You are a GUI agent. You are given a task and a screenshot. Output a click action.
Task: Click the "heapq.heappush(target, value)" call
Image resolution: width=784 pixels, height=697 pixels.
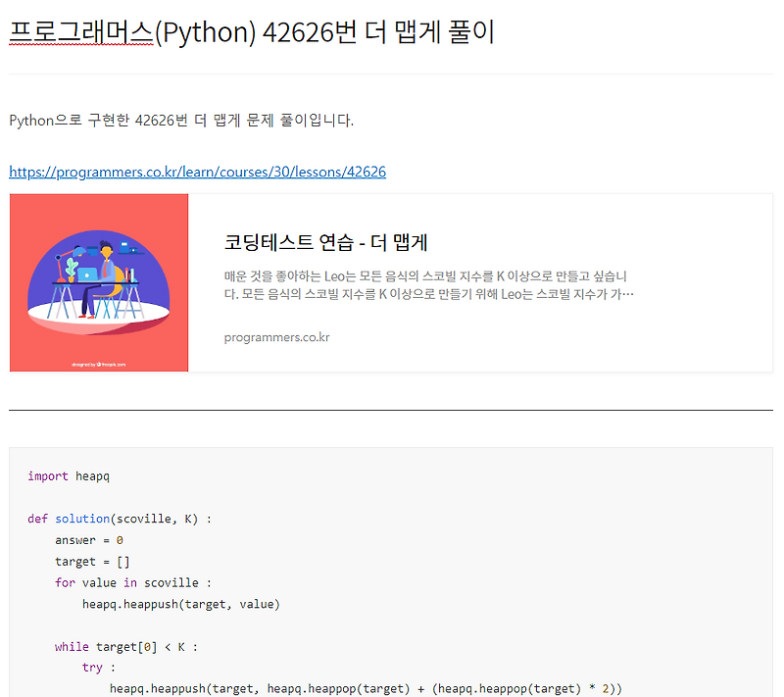tap(183, 603)
